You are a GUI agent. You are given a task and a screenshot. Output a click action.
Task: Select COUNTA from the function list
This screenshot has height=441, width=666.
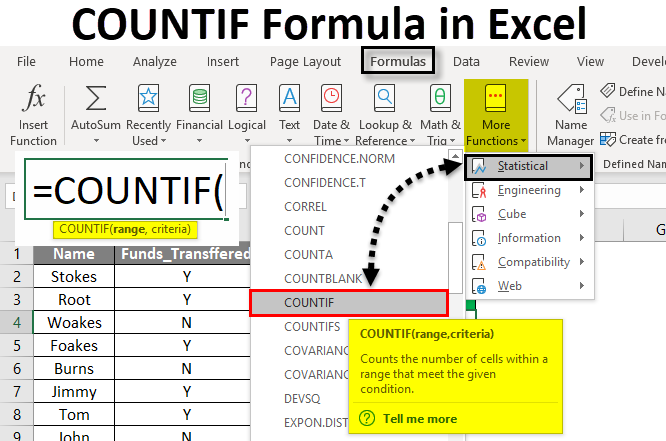click(x=308, y=254)
